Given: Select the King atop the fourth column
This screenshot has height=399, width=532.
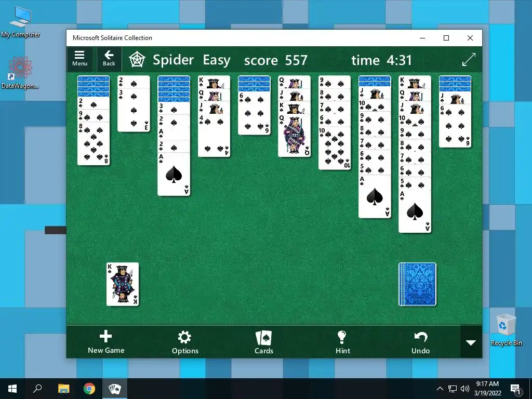Looking at the screenshot, I should (x=214, y=82).
